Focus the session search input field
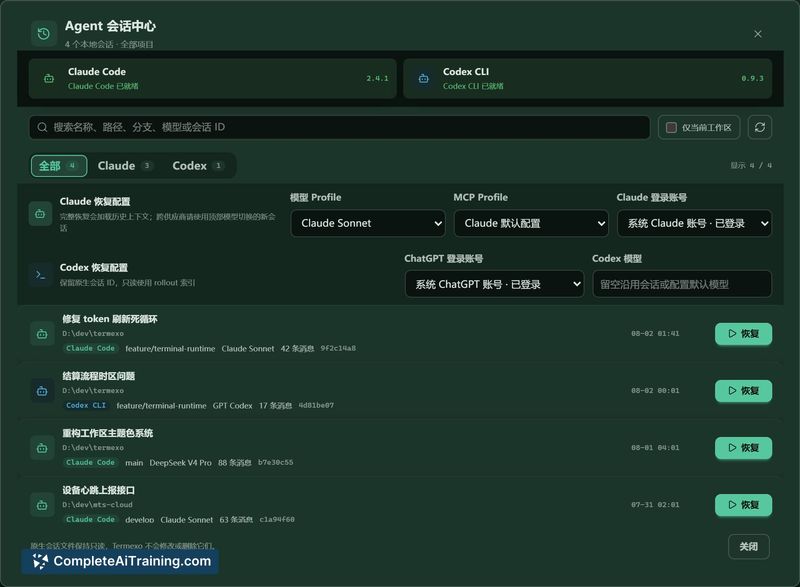800x587 pixels. pos(339,127)
